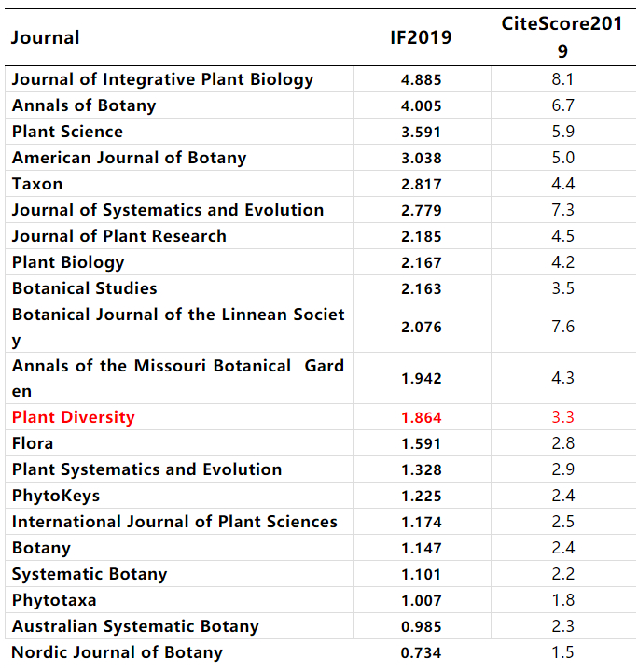The height and width of the screenshot is (672, 638).
Task: Click the impact factor value 4.885
Action: coord(421,80)
